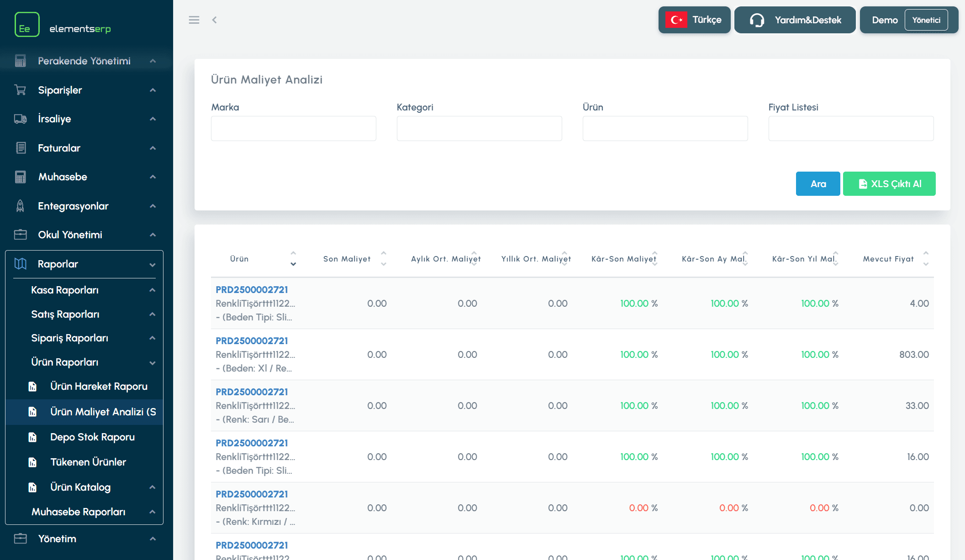
Task: Open the Tükenen Ürünler report
Action: click(x=88, y=462)
